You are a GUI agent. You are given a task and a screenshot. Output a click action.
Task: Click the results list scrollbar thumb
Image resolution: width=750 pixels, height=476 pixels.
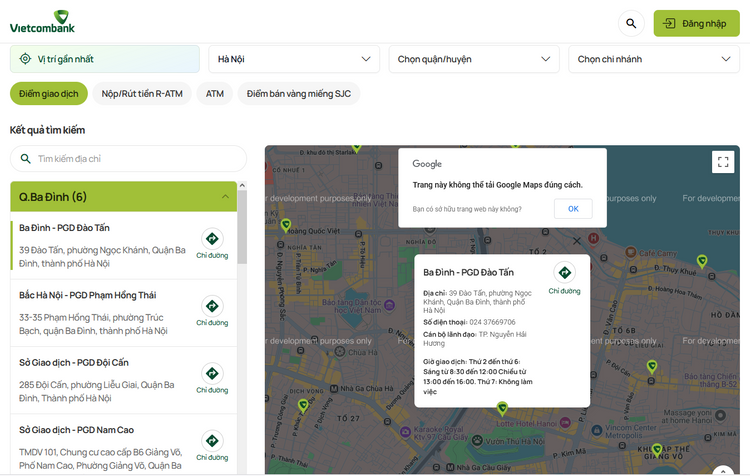pyautogui.click(x=242, y=227)
